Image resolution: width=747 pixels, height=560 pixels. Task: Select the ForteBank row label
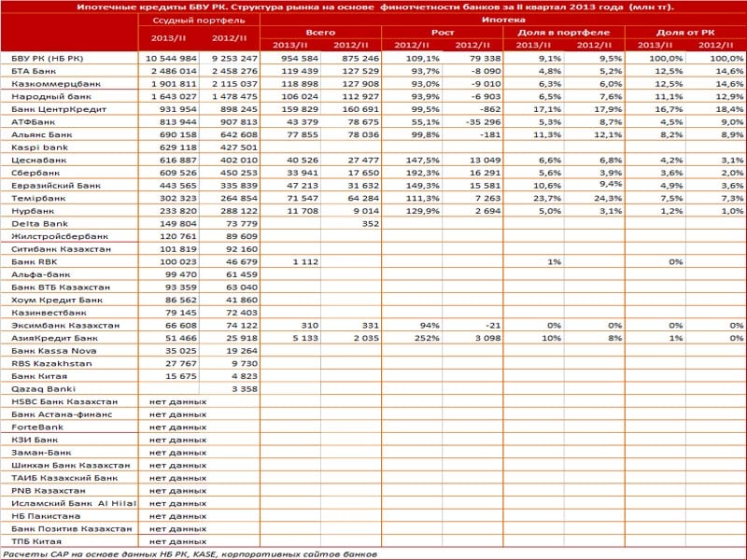pyautogui.click(x=37, y=427)
